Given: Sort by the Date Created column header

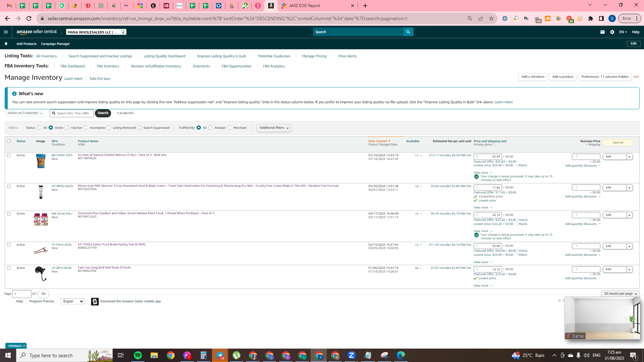Looking at the screenshot, I should 379,141.
